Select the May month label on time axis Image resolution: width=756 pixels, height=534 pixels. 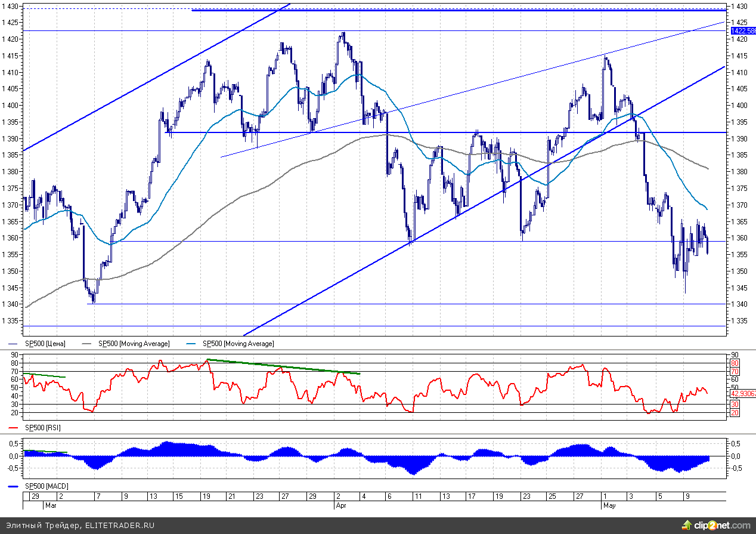(609, 504)
